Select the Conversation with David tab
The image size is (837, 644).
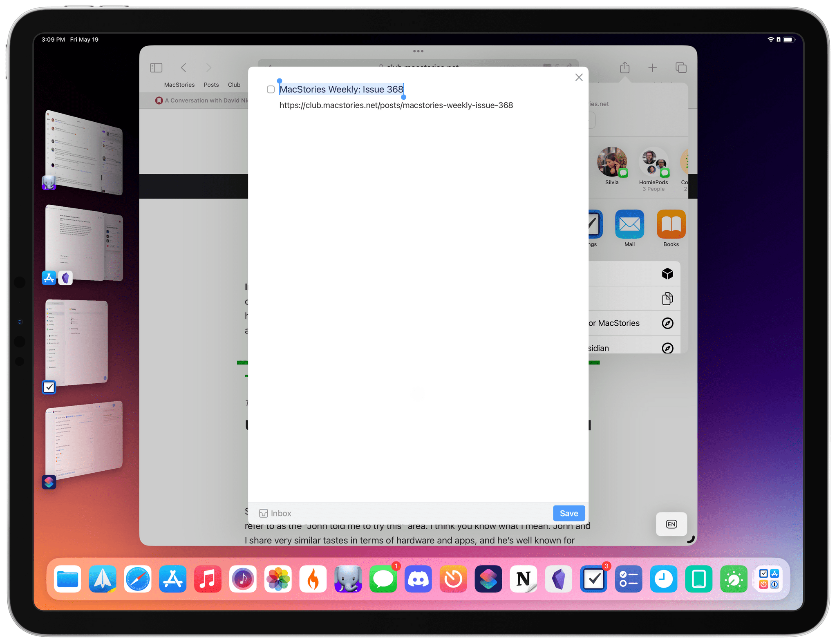(201, 101)
